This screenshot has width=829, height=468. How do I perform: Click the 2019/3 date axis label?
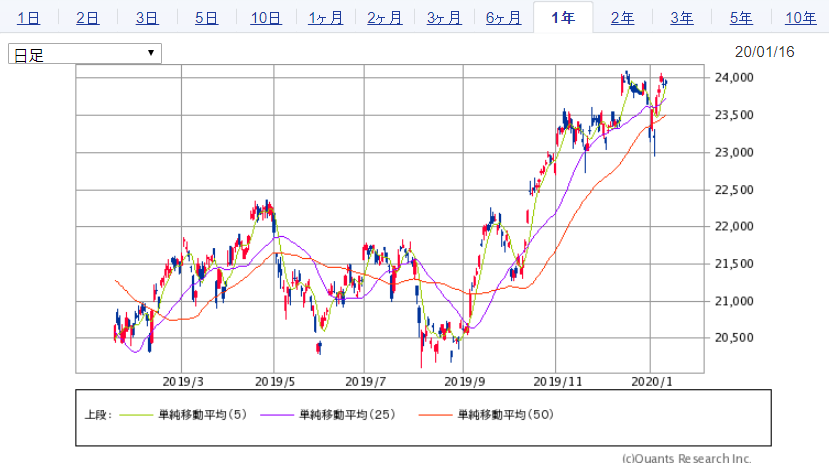[182, 382]
